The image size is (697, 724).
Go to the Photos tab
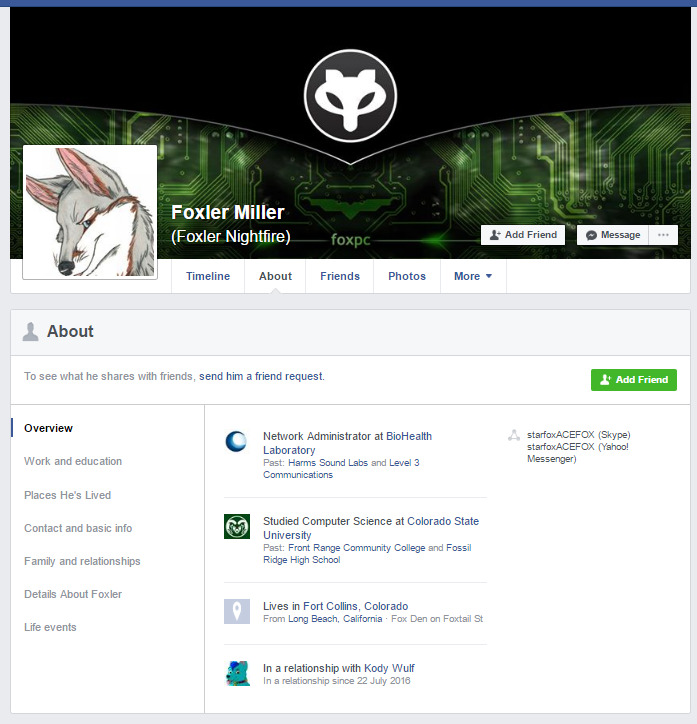[407, 276]
